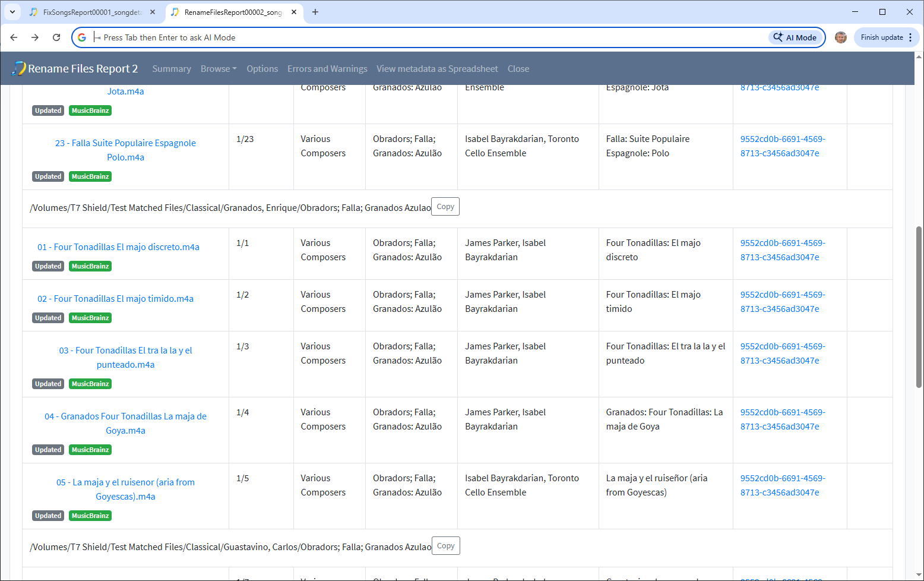Click the vertical page scrollbar thumb
The height and width of the screenshot is (581, 924).
click(919, 307)
